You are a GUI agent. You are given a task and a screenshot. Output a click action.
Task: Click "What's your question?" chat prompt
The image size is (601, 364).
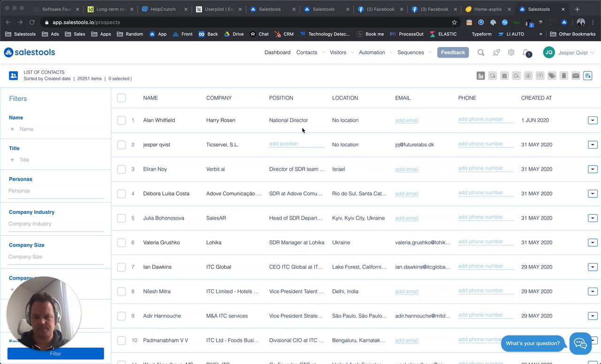pyautogui.click(x=533, y=343)
